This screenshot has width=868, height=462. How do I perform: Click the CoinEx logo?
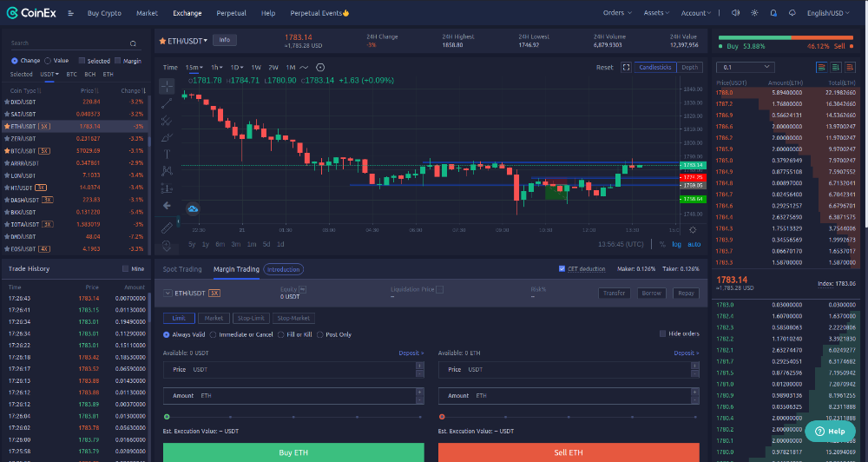pos(31,13)
